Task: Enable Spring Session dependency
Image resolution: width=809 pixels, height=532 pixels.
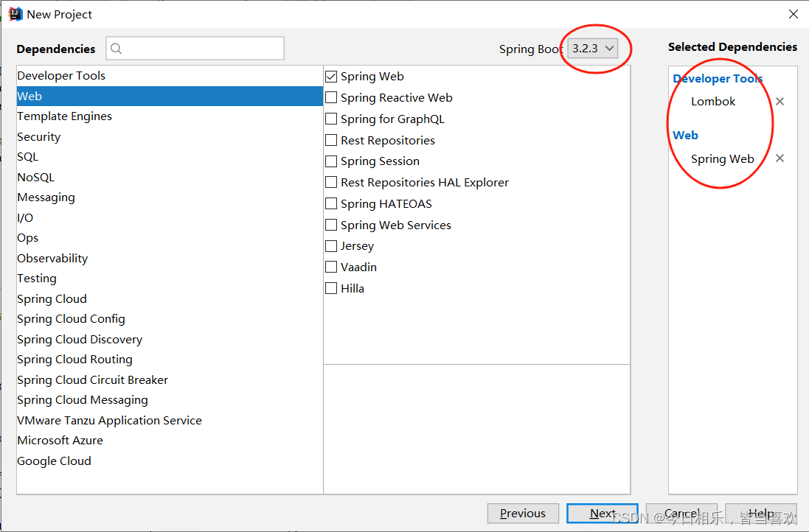Action: click(331, 161)
